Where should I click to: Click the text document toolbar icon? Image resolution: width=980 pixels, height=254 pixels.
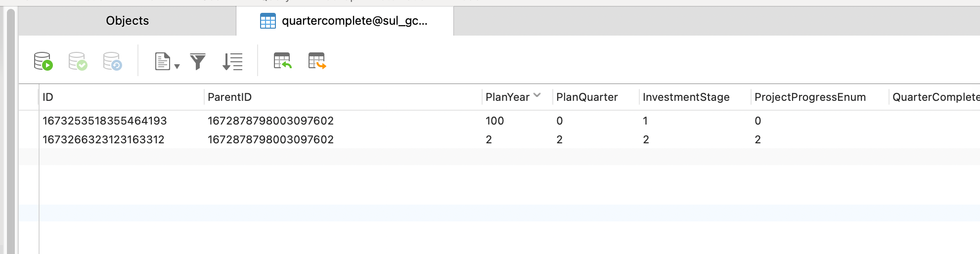[162, 62]
